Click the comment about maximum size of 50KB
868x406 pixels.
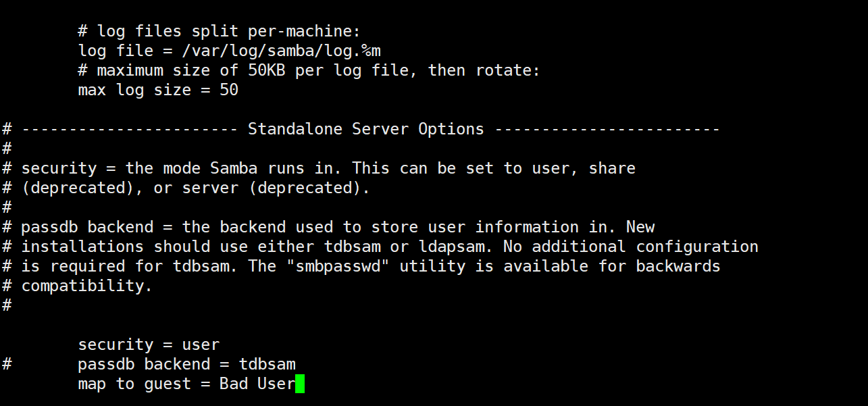click(x=309, y=70)
